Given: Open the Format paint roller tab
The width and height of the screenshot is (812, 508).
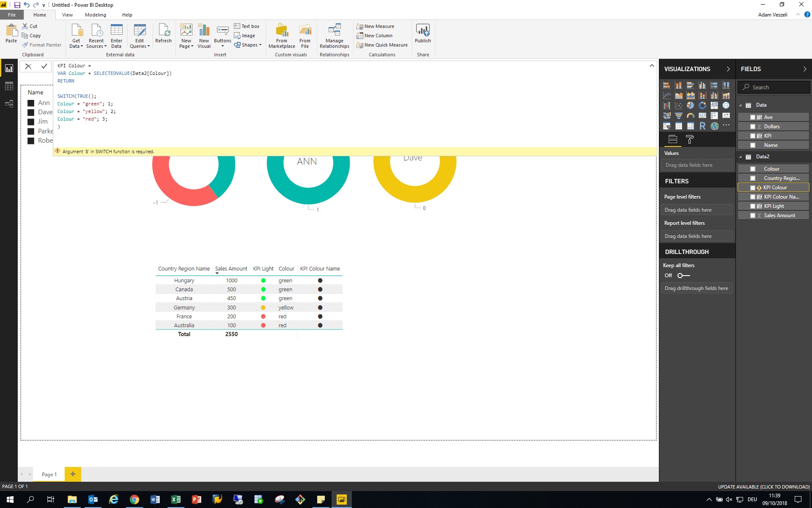Looking at the screenshot, I should click(x=690, y=139).
